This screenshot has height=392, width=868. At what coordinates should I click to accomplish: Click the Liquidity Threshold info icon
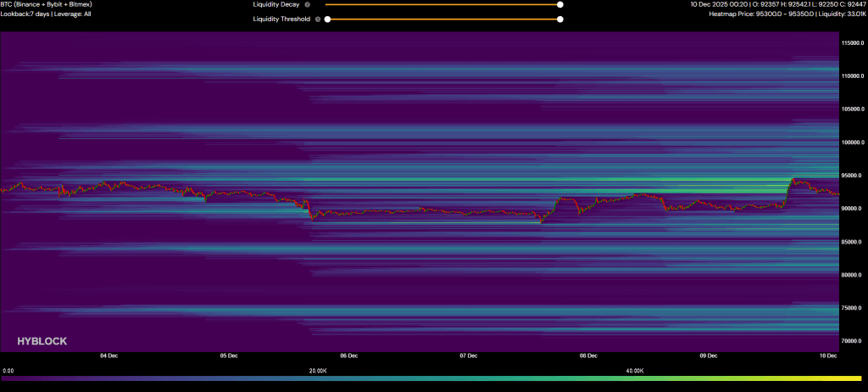317,19
